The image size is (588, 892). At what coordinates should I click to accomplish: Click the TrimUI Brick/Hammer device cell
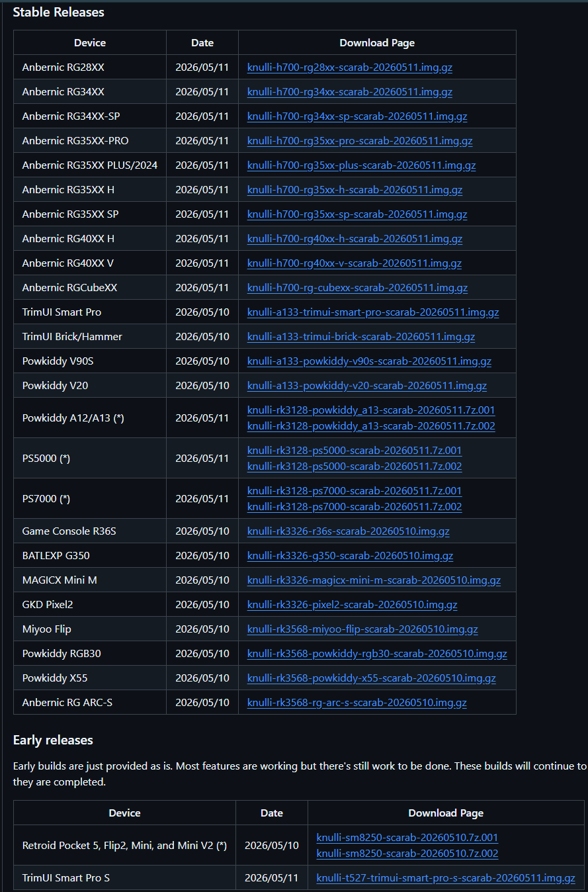pos(90,336)
